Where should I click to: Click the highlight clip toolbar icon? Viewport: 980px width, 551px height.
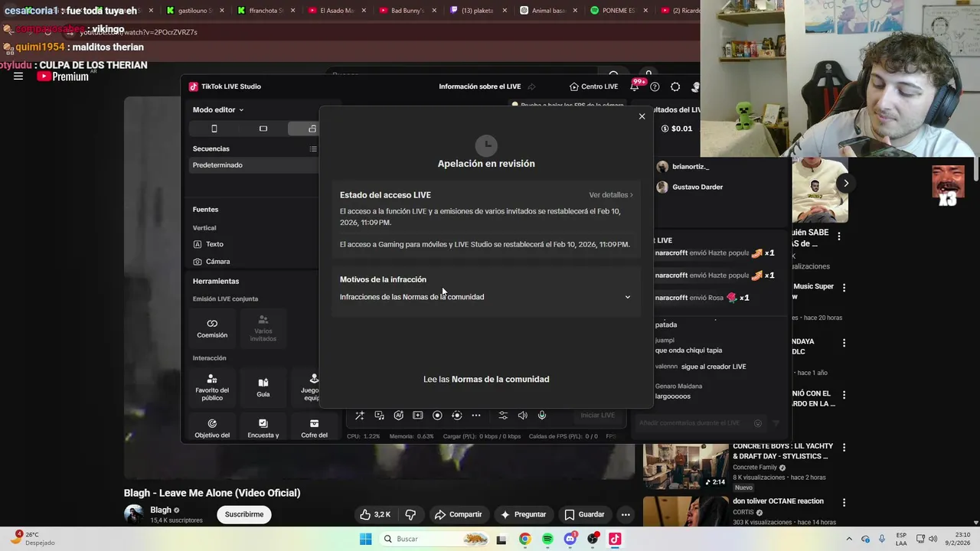tap(417, 416)
